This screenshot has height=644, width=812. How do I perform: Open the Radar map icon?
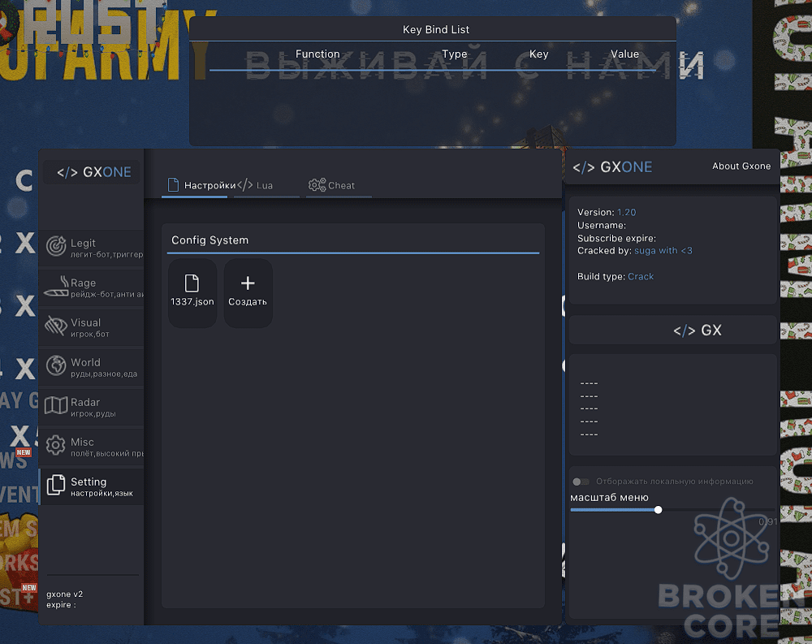point(56,405)
